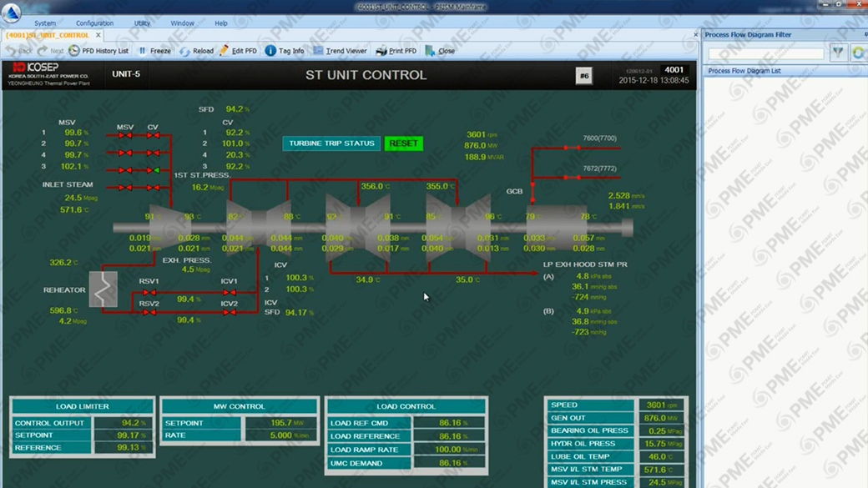Click the LP EXH HOOD (A) value 4.8

583,276
